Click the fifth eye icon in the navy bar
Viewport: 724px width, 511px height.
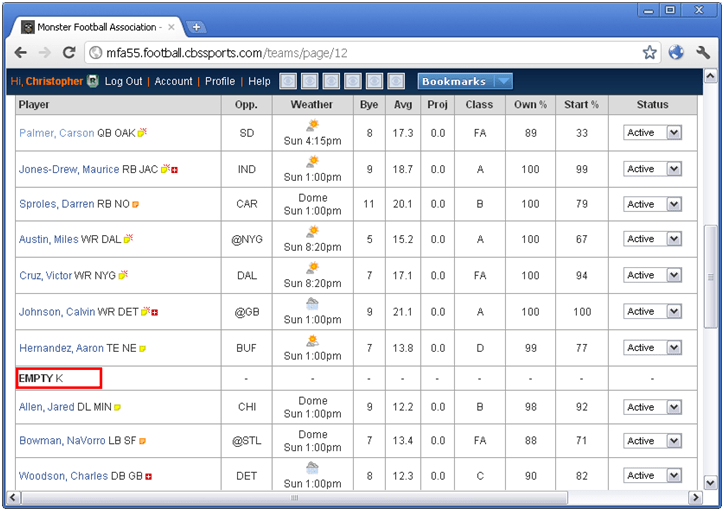click(374, 81)
